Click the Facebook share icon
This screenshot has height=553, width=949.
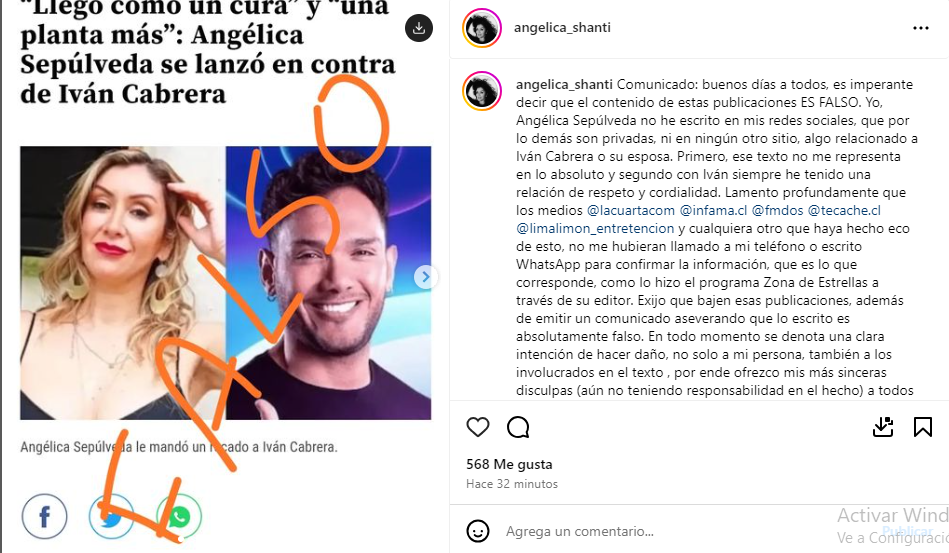coord(44,517)
